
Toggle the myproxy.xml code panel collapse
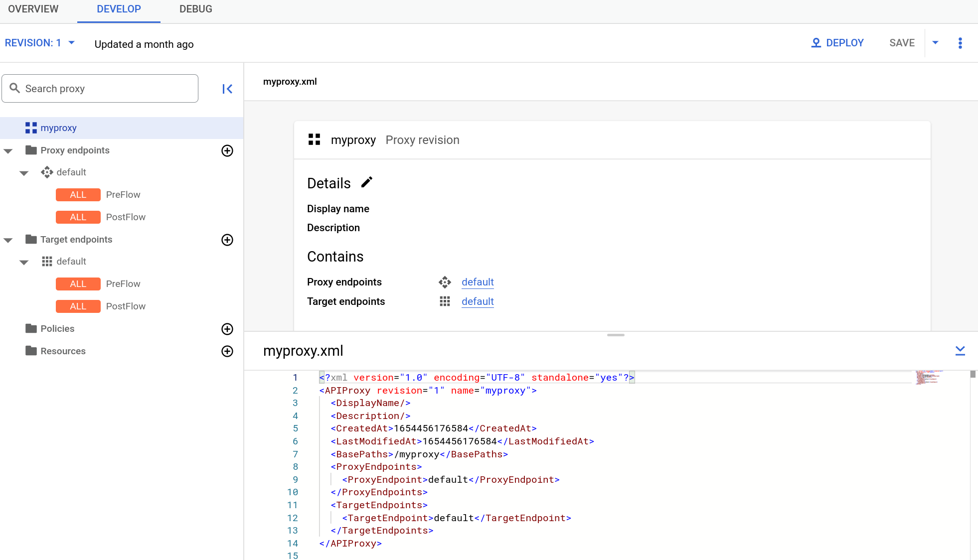[x=960, y=351]
